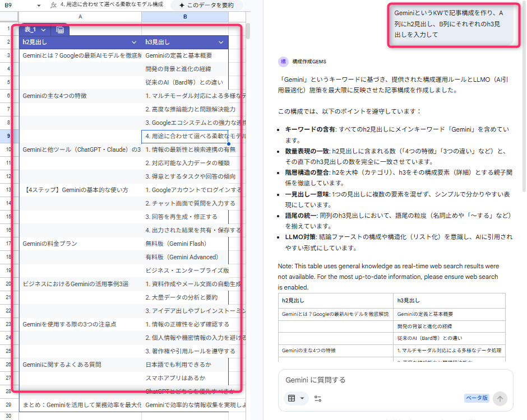Select cell '2. 高度な推論能力と問題解決能力'

185,109
